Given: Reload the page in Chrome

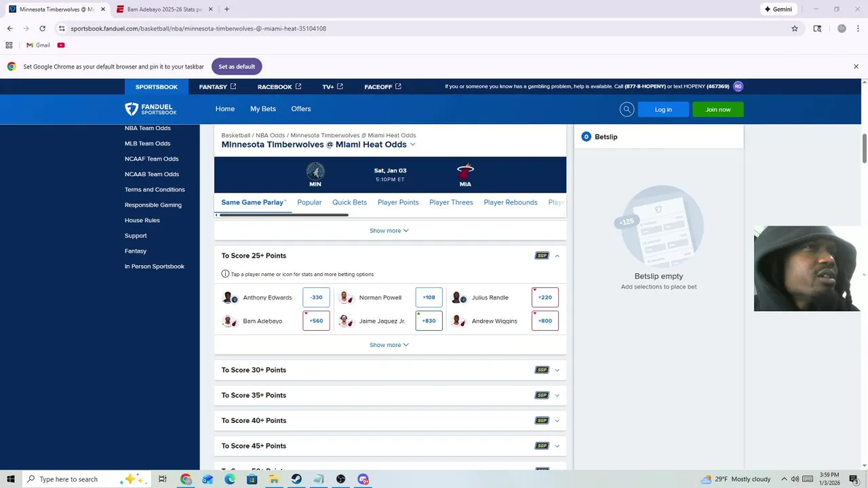Looking at the screenshot, I should point(42,28).
